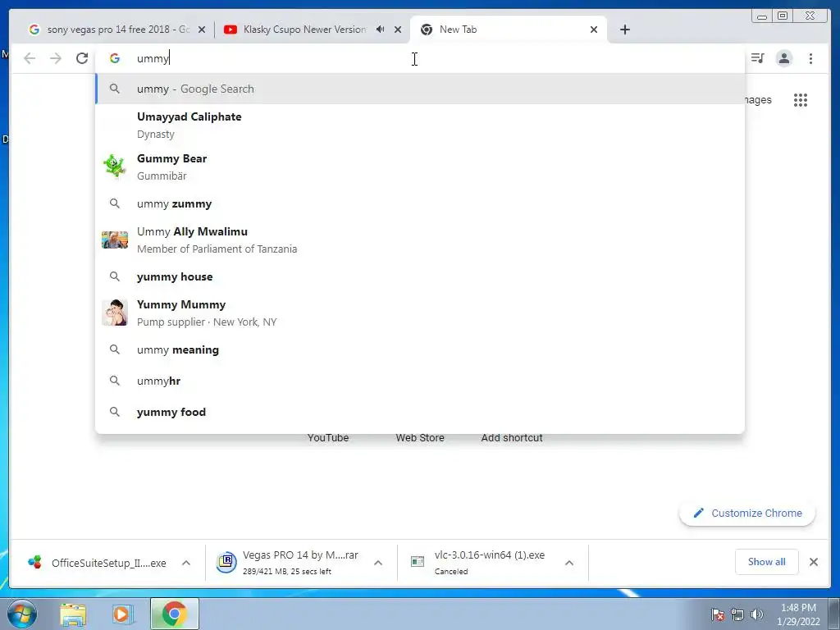
Task: Click the browser back arrow
Action: pyautogui.click(x=30, y=58)
